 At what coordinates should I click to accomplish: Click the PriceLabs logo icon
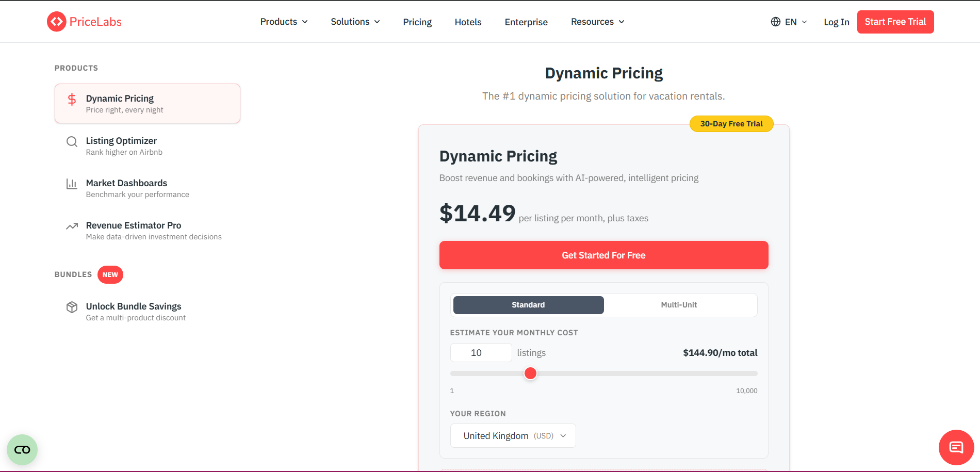57,22
